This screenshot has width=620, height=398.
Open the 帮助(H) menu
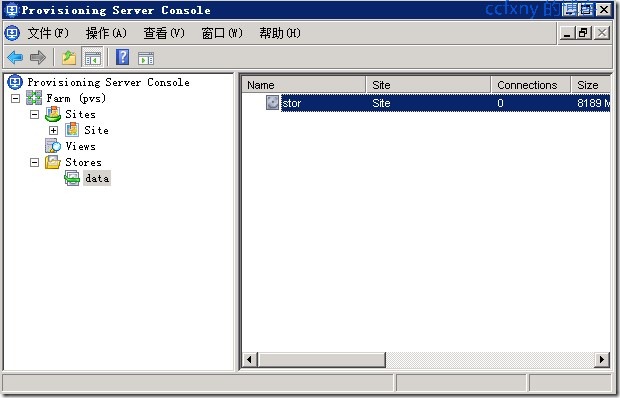[280, 33]
